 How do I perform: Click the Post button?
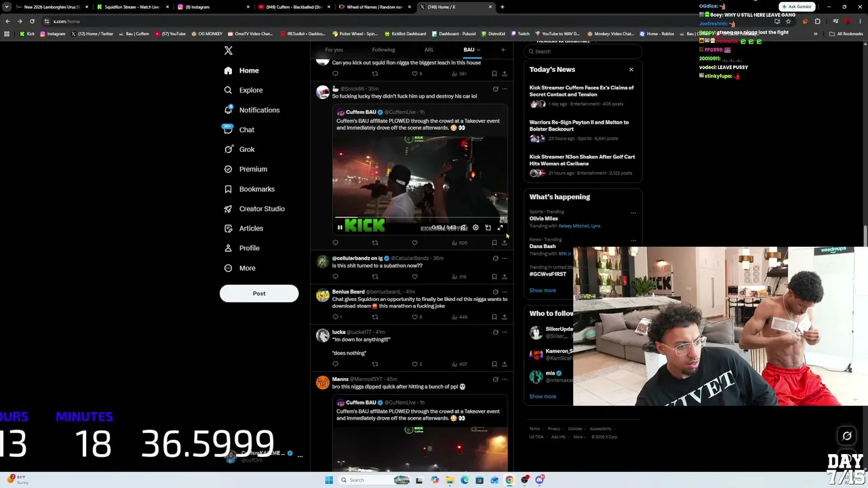(x=259, y=293)
